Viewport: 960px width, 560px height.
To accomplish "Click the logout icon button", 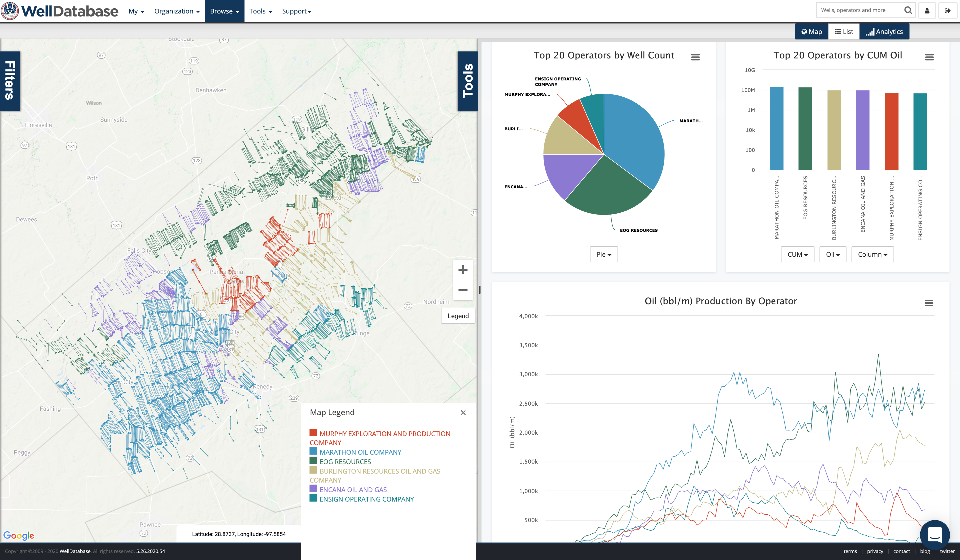I will 947,11.
